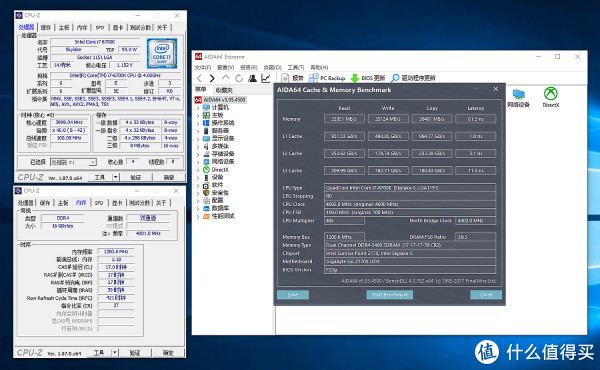The width and height of the screenshot is (600, 370).
Task: Click 工具 button in lower CPU-Z window
Action: pyautogui.click(x=99, y=352)
